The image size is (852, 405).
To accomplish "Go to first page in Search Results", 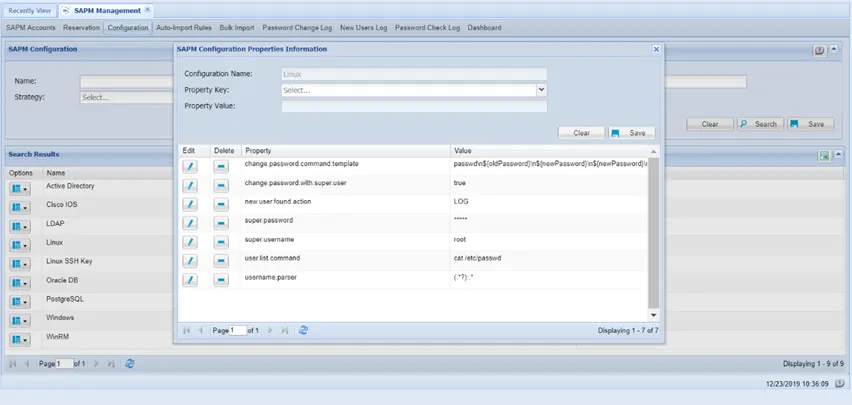I will [x=13, y=364].
